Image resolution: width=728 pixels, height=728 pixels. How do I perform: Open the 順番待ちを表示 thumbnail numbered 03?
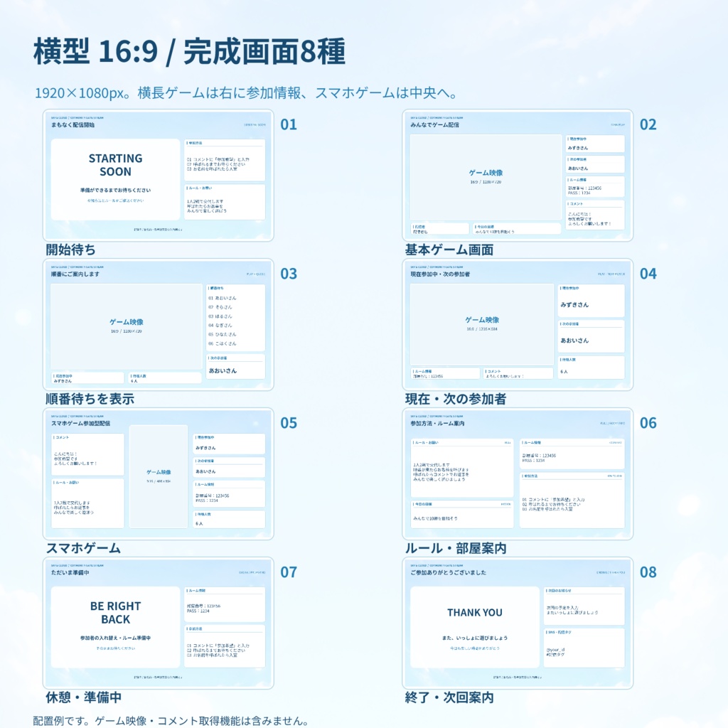coord(159,324)
